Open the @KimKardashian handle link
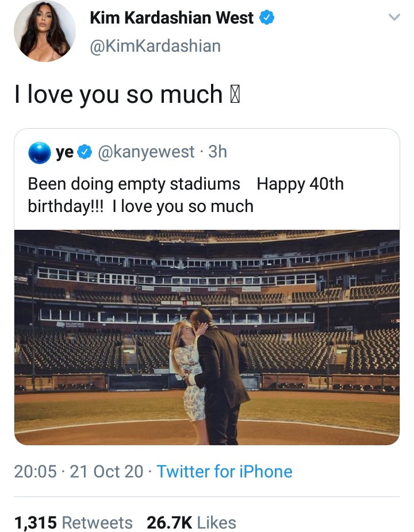This screenshot has height=532, width=414. pos(155,46)
